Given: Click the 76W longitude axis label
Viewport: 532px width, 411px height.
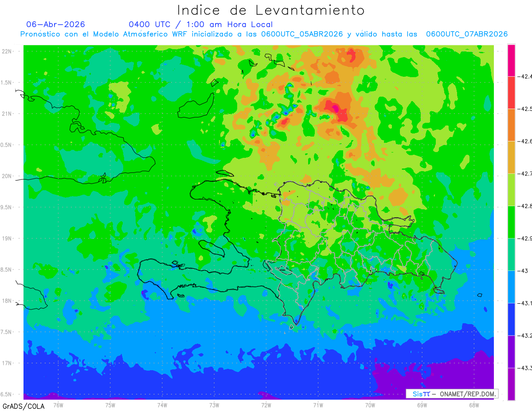Looking at the screenshot, I should coord(58,404).
